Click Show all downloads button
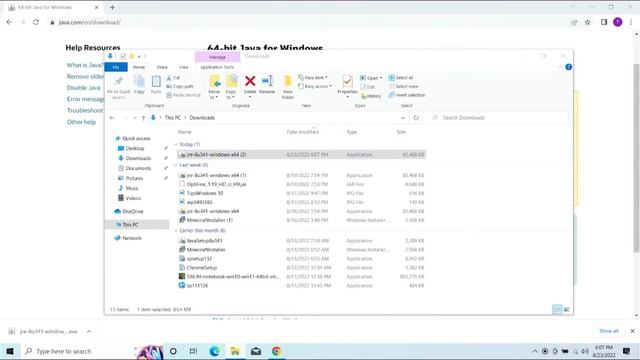 [609, 331]
